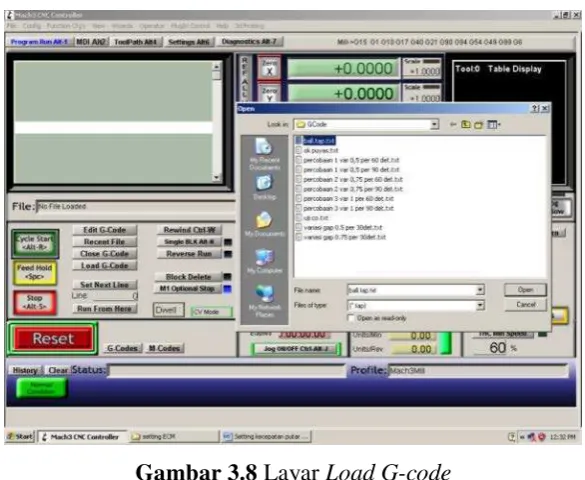Click the Zero X axis button
The width and height of the screenshot is (585, 480).
[x=269, y=67]
